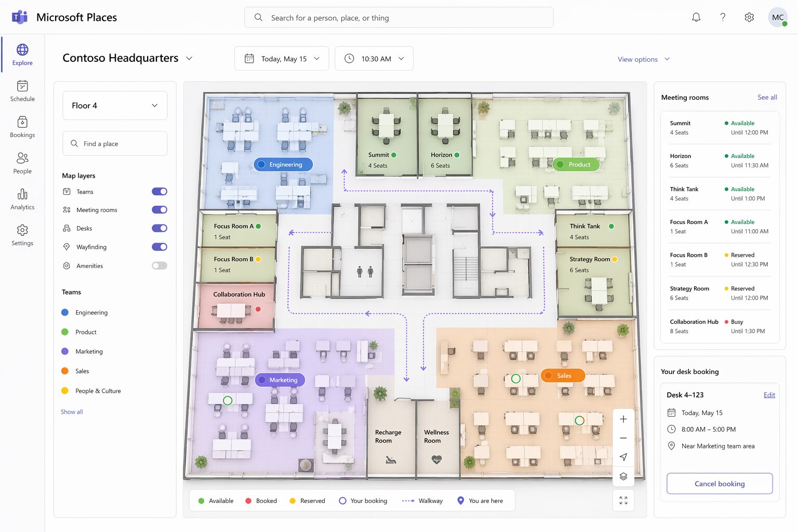Click Marketing in the Teams list
The image size is (798, 532).
click(x=89, y=352)
